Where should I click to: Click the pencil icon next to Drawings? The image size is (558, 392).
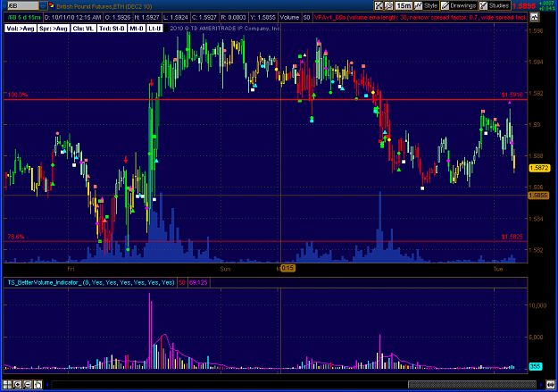coord(445,5)
